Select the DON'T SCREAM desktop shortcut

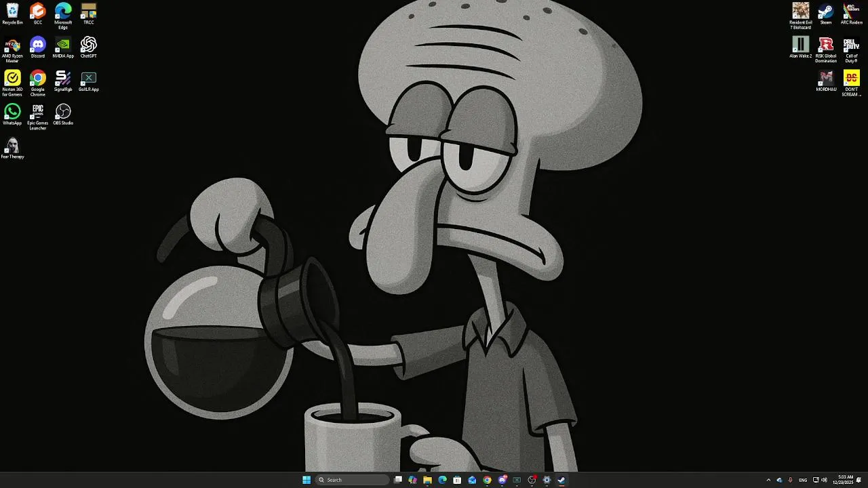852,83
